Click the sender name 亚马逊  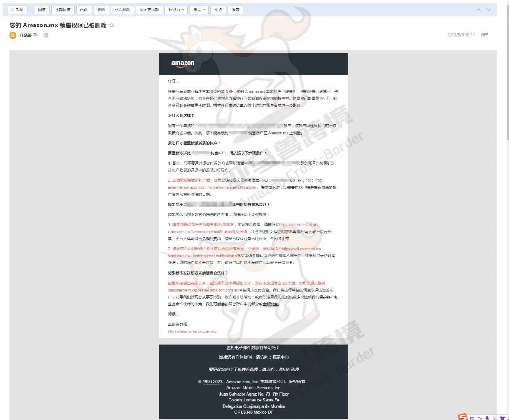click(x=26, y=35)
